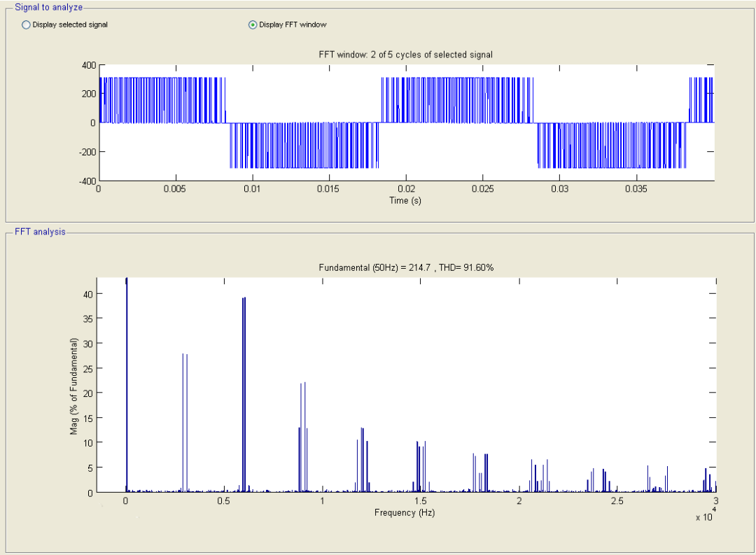This screenshot has width=756, height=555.
Task: Click the 400 amplitude tick label
Action: click(x=87, y=66)
